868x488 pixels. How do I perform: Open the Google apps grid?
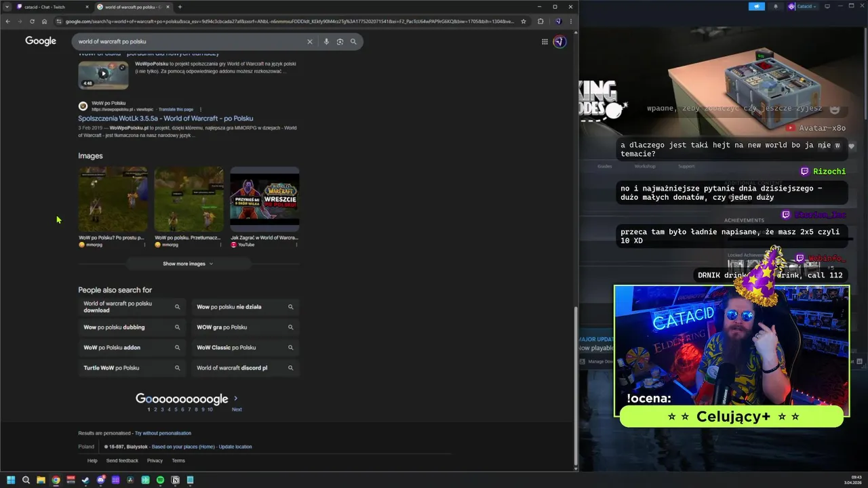pos(545,41)
